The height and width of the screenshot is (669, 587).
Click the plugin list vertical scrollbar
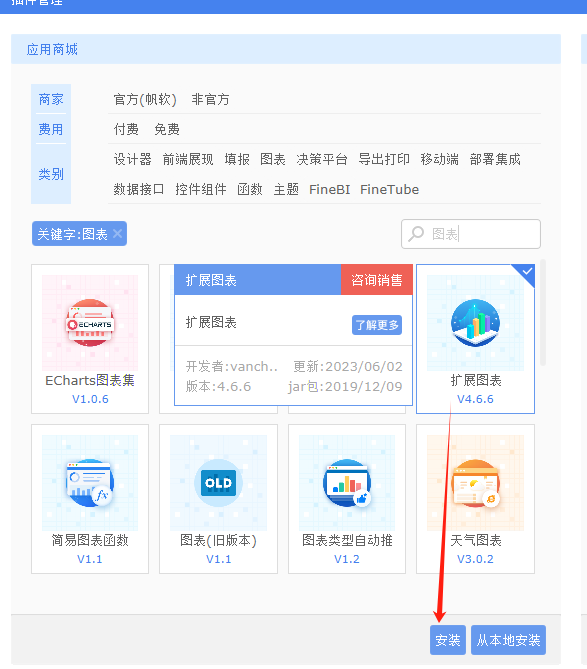[x=543, y=313]
